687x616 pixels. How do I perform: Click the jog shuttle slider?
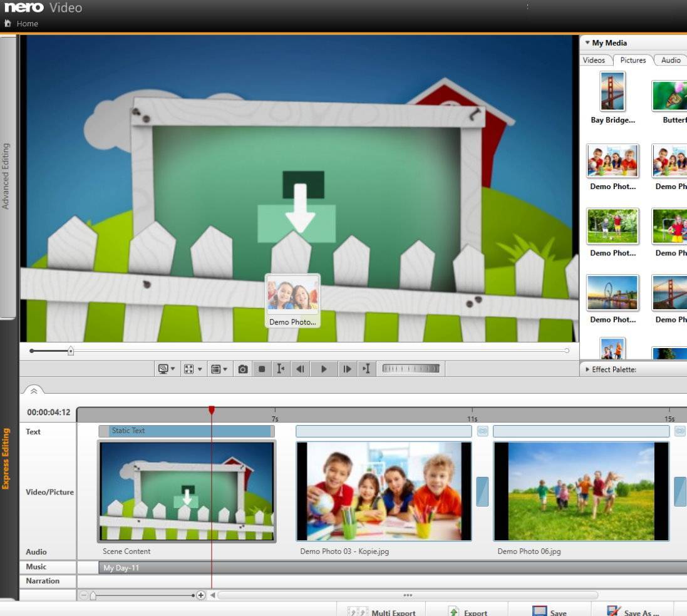pos(411,369)
